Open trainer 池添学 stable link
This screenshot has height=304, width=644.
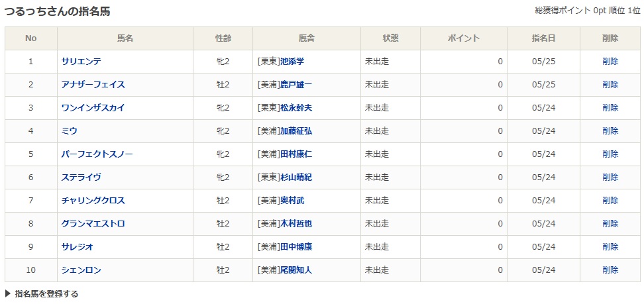click(292, 62)
